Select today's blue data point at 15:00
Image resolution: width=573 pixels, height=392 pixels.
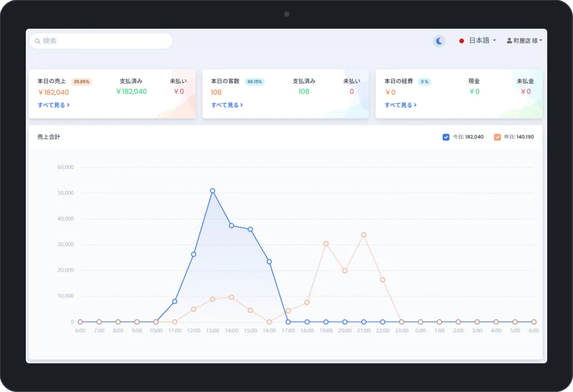pyautogui.click(x=250, y=229)
